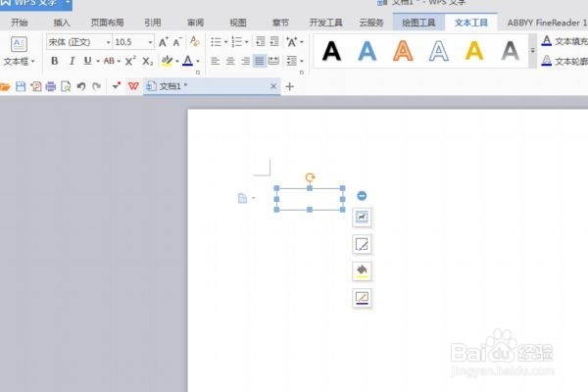Screen dimensions: 588x392
Task: Decrease font size with A- icon
Action: tap(177, 42)
